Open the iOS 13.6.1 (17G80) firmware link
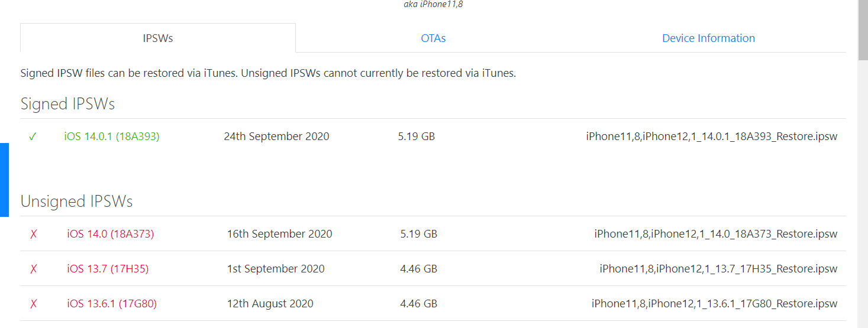868x328 pixels. click(x=112, y=304)
